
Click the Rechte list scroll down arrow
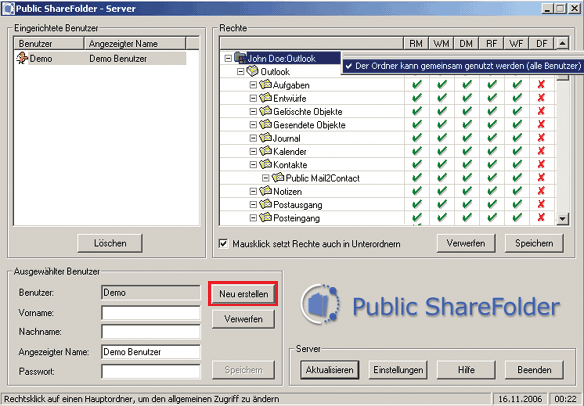(x=562, y=219)
